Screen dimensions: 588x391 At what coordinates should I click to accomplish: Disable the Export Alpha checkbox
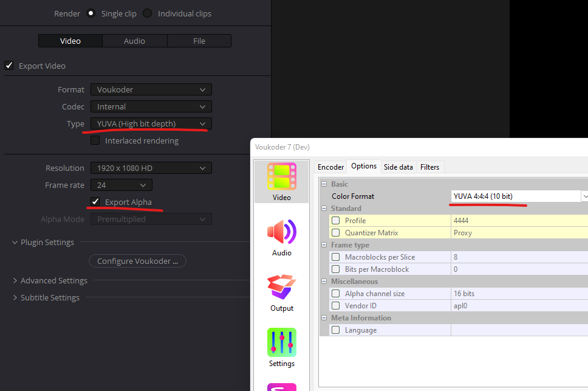(x=95, y=202)
